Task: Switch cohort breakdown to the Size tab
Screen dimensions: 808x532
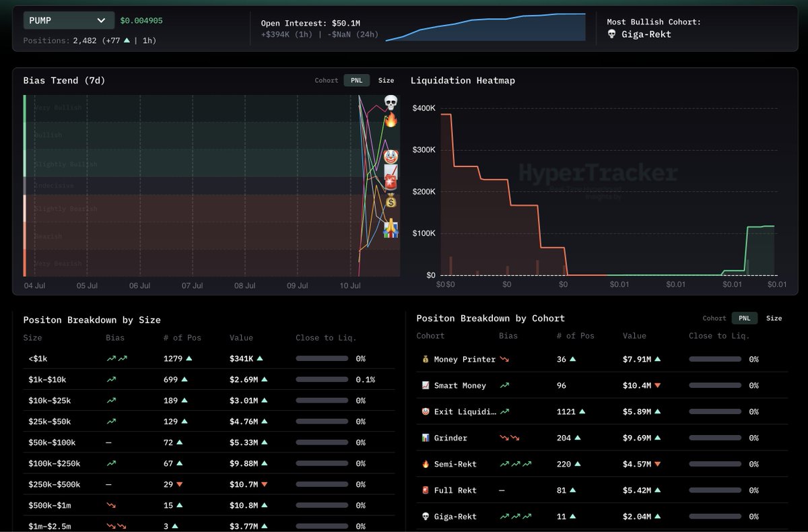Action: 774,318
